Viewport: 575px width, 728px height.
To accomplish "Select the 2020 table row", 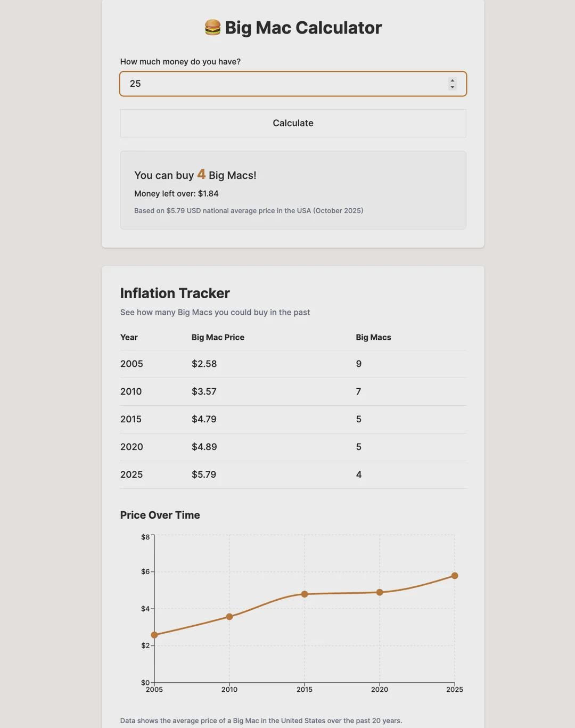I will point(293,447).
